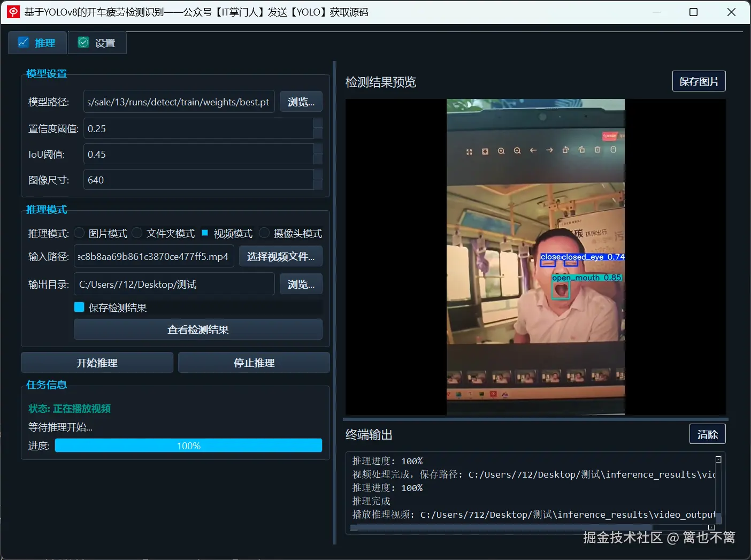Image resolution: width=751 pixels, height=560 pixels.
Task: Click the terminal horizontal scrollbar right arrow
Action: coord(711,527)
